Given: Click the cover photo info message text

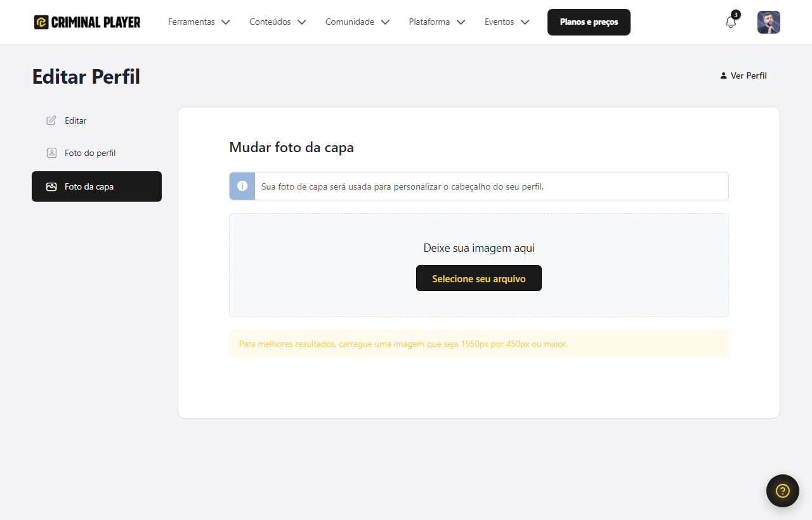Looking at the screenshot, I should point(403,186).
